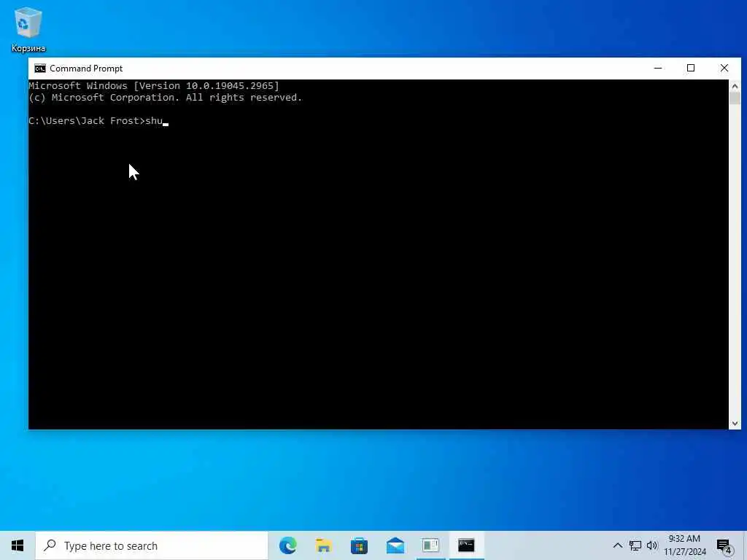
Task: Click the 'Type here to search' box
Action: (152, 545)
